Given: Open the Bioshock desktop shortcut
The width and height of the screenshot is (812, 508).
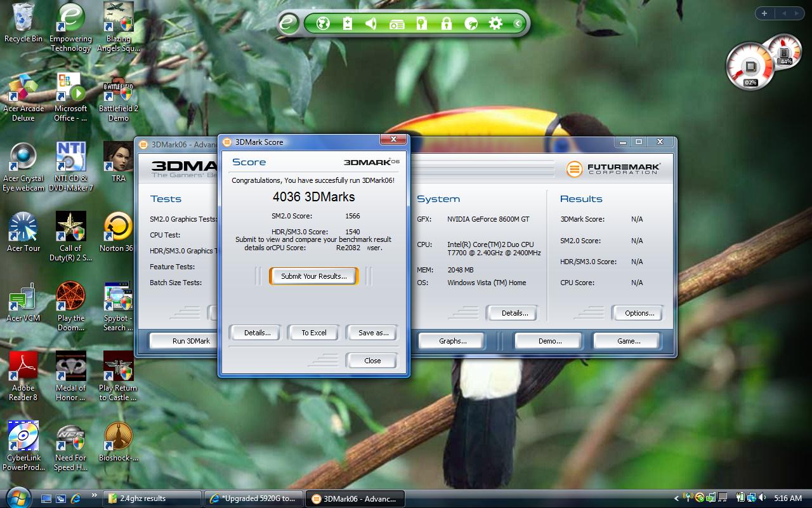Looking at the screenshot, I should [119, 441].
